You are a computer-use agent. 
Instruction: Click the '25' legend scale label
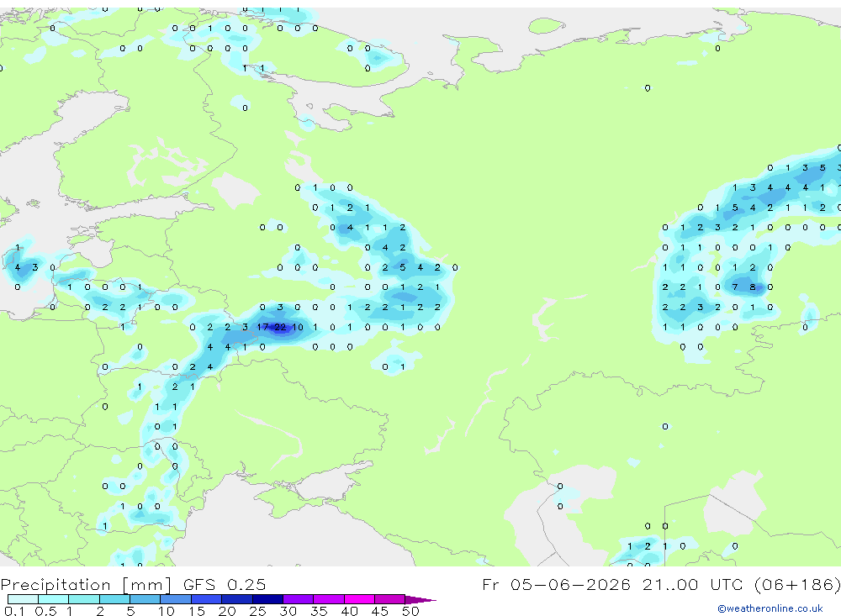tap(257, 611)
